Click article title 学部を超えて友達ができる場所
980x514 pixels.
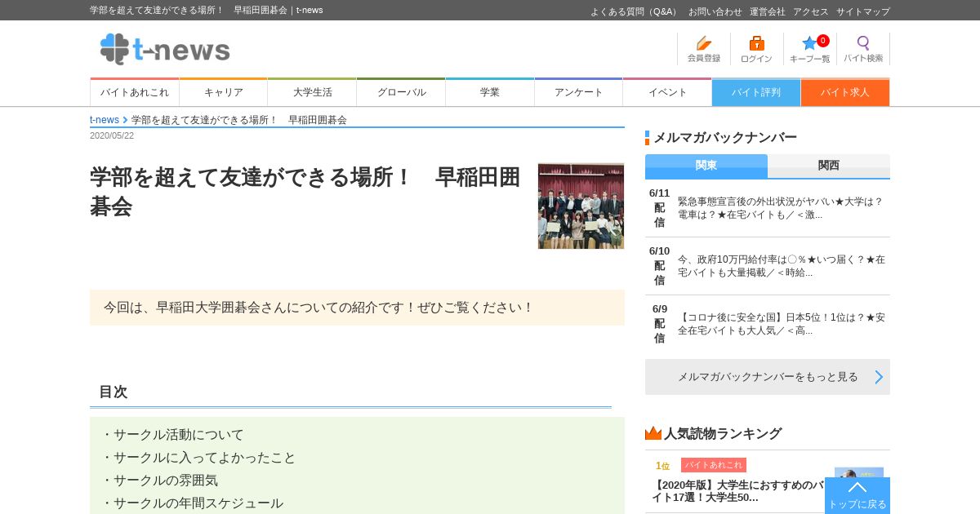coord(305,192)
